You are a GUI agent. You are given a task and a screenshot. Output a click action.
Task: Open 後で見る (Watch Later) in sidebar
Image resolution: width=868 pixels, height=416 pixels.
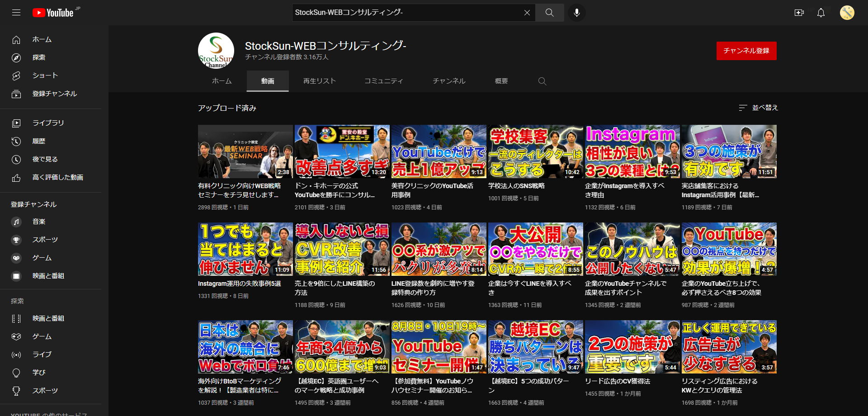(x=44, y=159)
